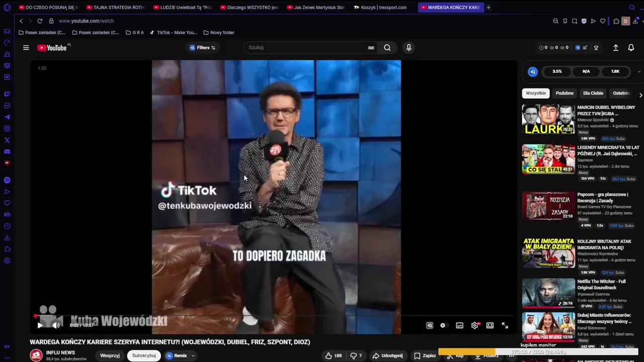The width and height of the screenshot is (644, 362).
Task: Open browser tab search icon
Action: [632, 8]
